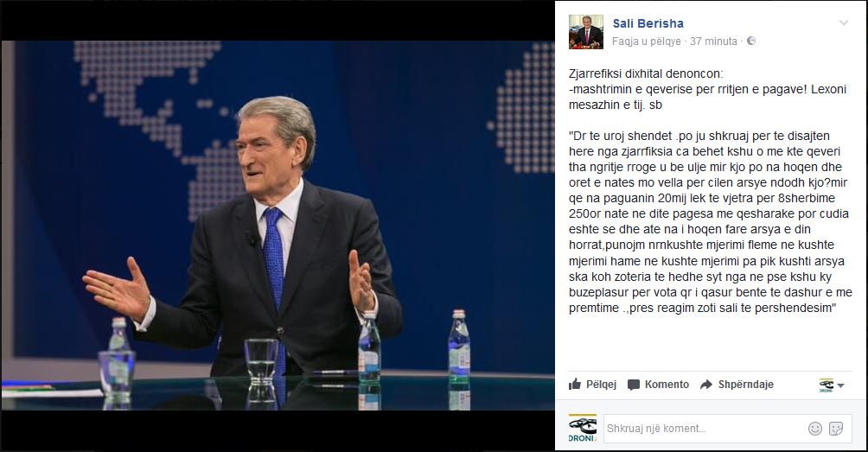The height and width of the screenshot is (452, 868).
Task: Share the post via Shpërndaje text
Action: (x=745, y=385)
